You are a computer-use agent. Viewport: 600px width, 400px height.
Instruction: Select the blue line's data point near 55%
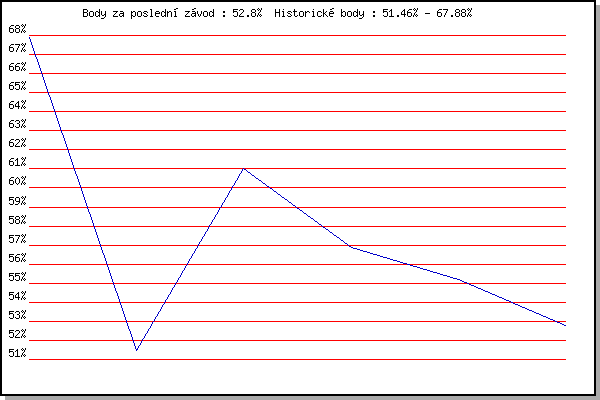pos(458,280)
